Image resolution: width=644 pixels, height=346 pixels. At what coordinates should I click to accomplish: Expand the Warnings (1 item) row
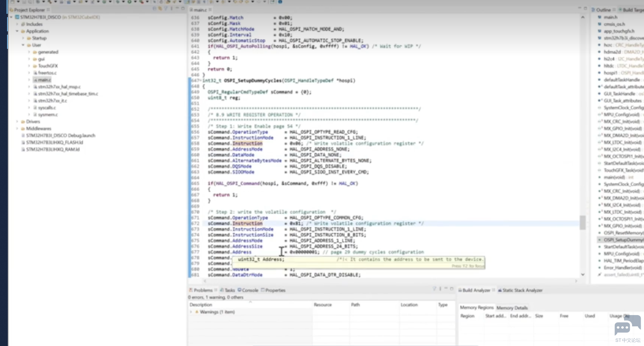point(191,312)
